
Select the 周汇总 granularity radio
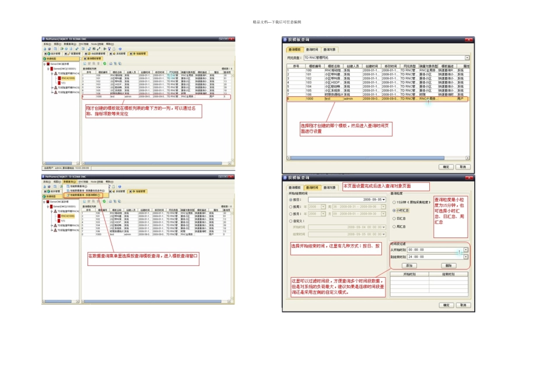pyautogui.click(x=394, y=226)
